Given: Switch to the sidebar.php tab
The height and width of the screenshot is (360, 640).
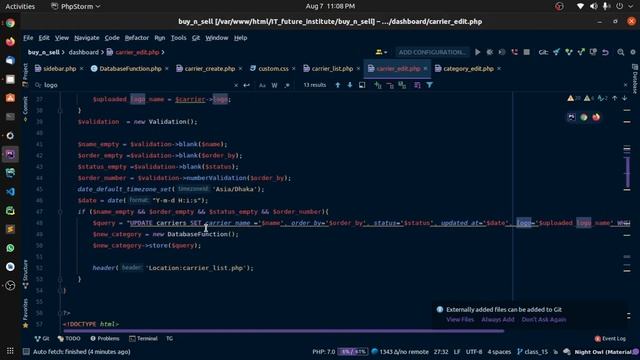Looking at the screenshot, I should tap(60, 69).
